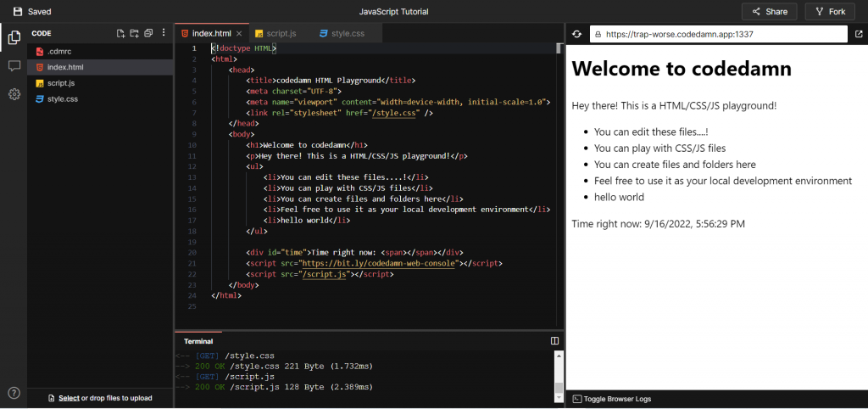Click the /style.css link in code
The height and width of the screenshot is (409, 868).
click(x=395, y=113)
